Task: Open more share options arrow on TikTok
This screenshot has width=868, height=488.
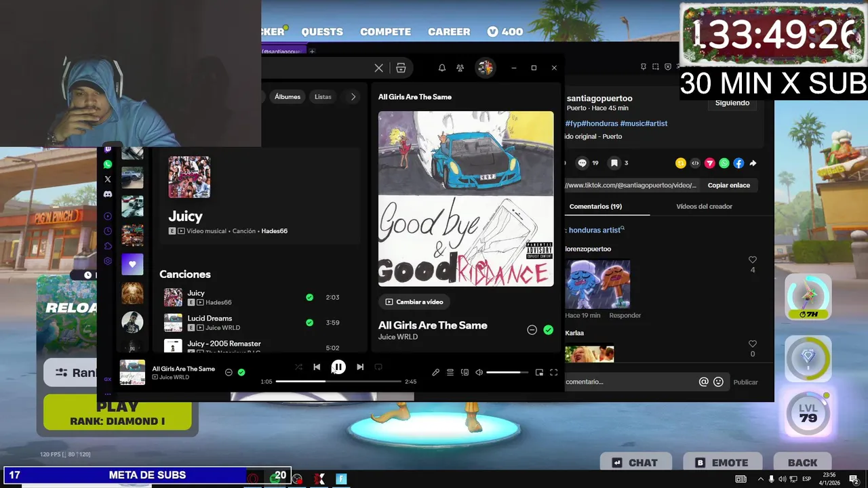Action: [753, 163]
